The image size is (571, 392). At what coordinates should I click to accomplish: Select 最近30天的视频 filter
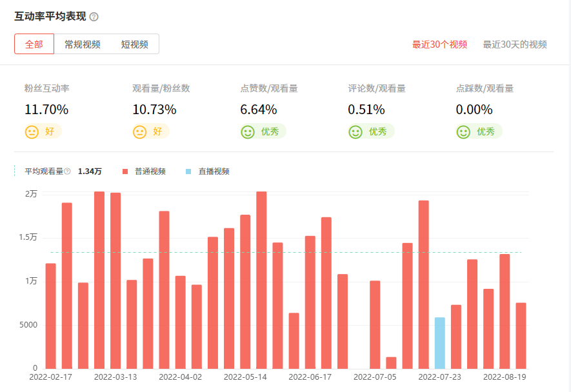tap(515, 44)
